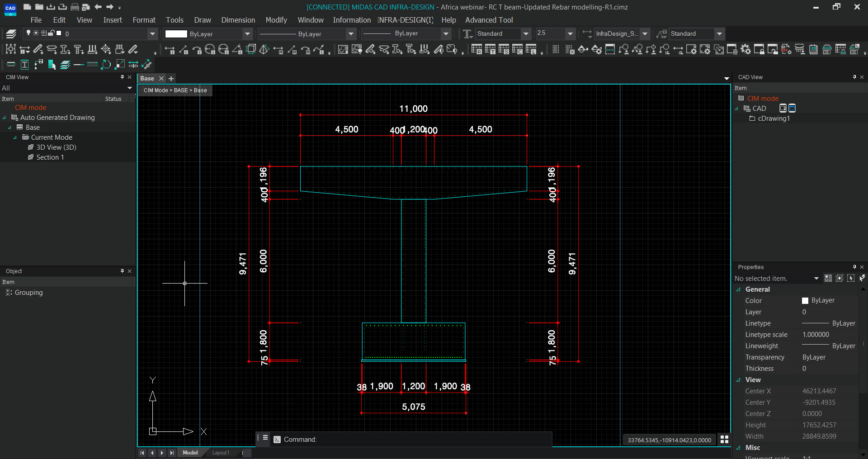The height and width of the screenshot is (459, 868).
Task: Toggle the layer lightbulb on/off icon
Action: pos(28,33)
